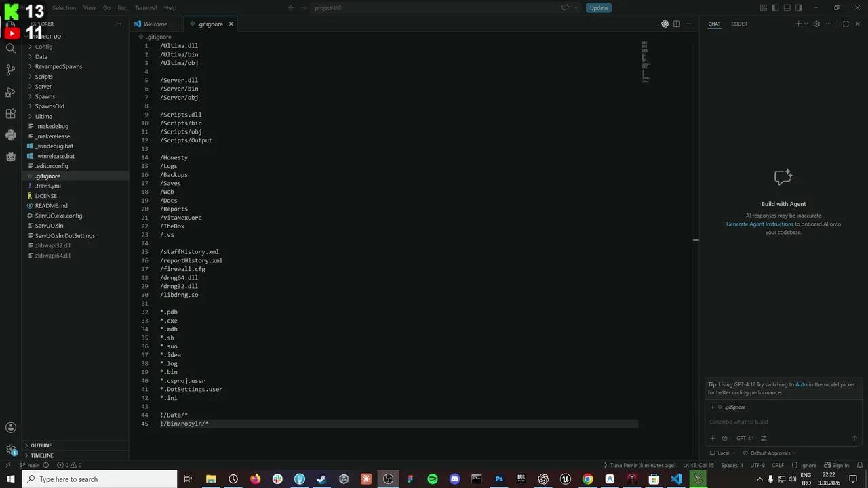Image resolution: width=868 pixels, height=488 pixels.
Task: Open the Default Approvals dropdown
Action: [x=770, y=453]
